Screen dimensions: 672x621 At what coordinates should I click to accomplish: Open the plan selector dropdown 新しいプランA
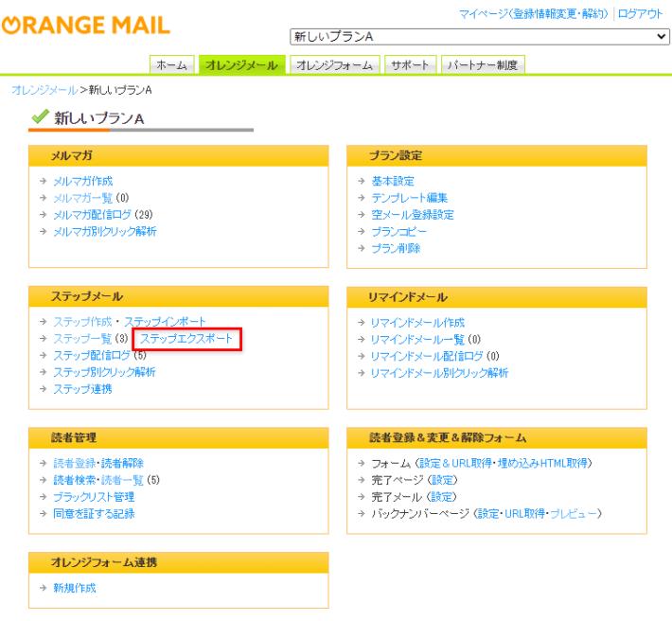[x=480, y=37]
